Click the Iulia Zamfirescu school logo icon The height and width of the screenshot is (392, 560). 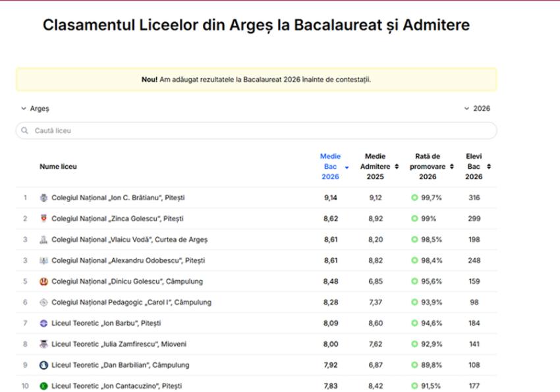43,344
